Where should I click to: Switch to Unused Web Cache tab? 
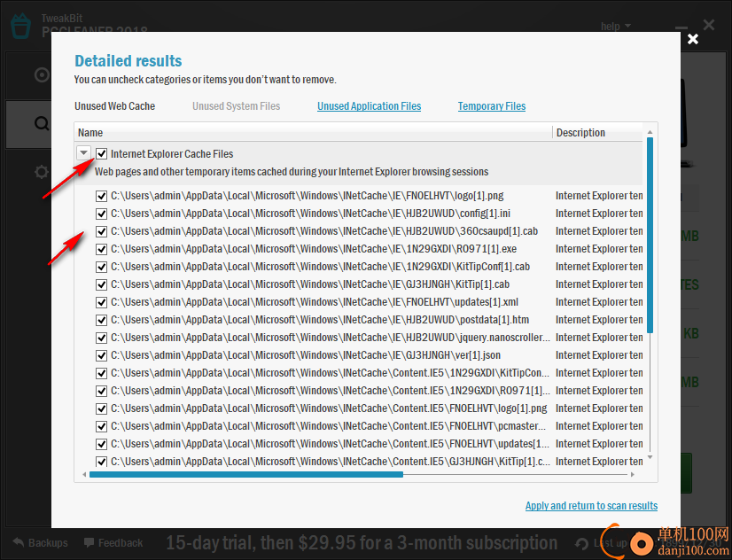pos(115,106)
